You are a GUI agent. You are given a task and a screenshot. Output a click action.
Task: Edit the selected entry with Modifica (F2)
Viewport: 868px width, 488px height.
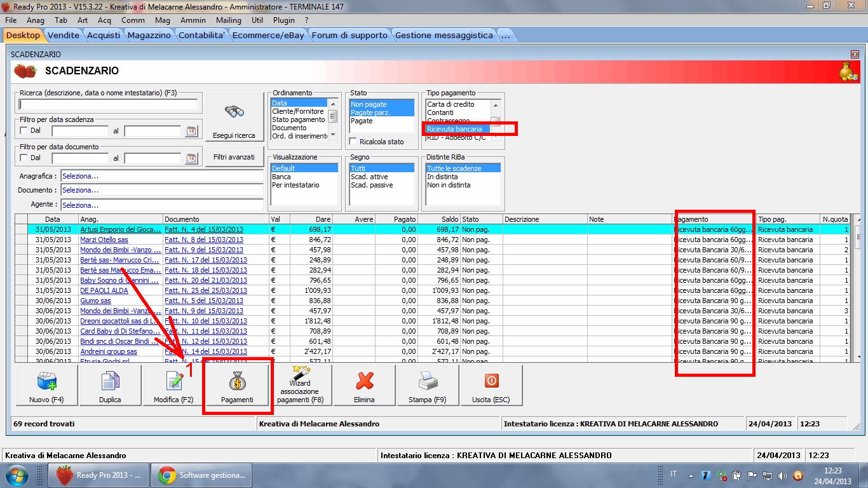(x=173, y=386)
